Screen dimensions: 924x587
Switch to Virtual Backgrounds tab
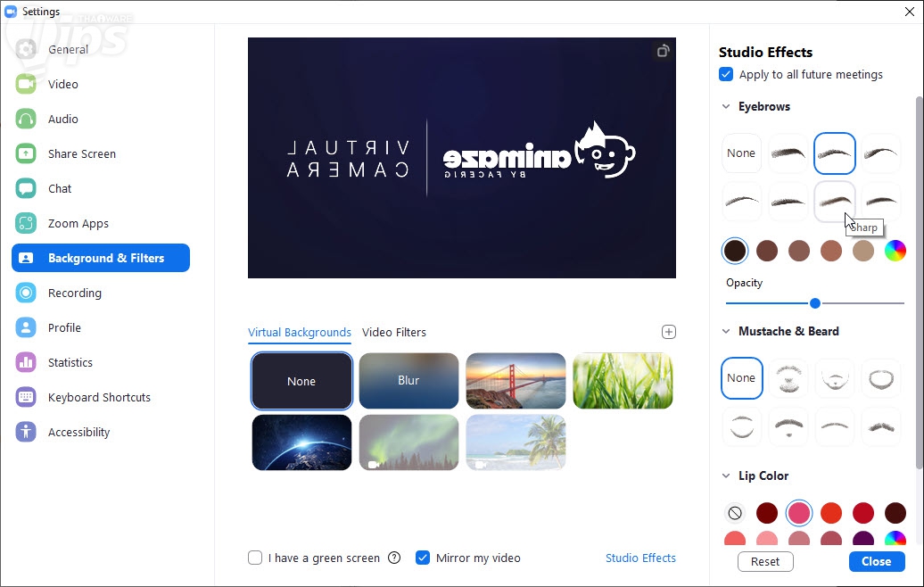click(x=300, y=333)
